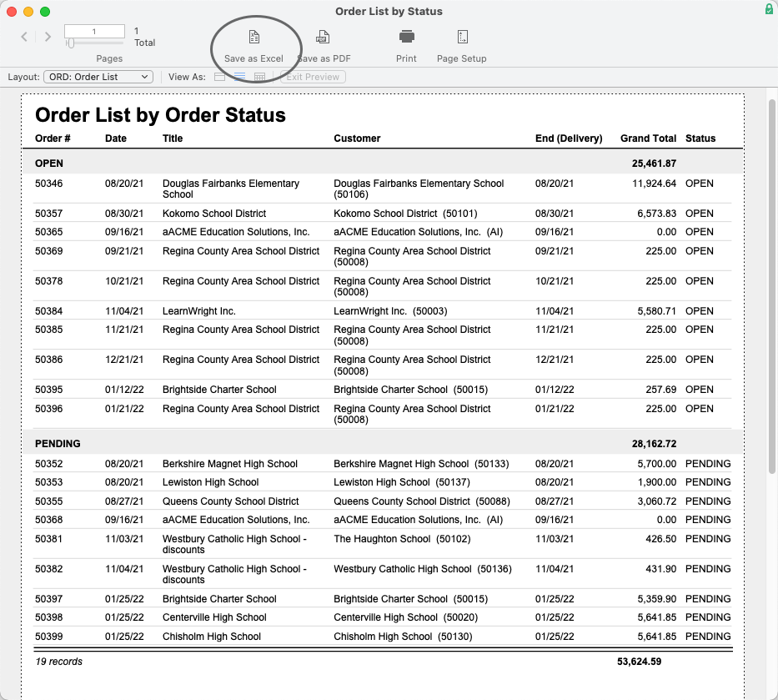This screenshot has width=778, height=700.
Task: Click the lock icon in title bar
Action: point(769,9)
